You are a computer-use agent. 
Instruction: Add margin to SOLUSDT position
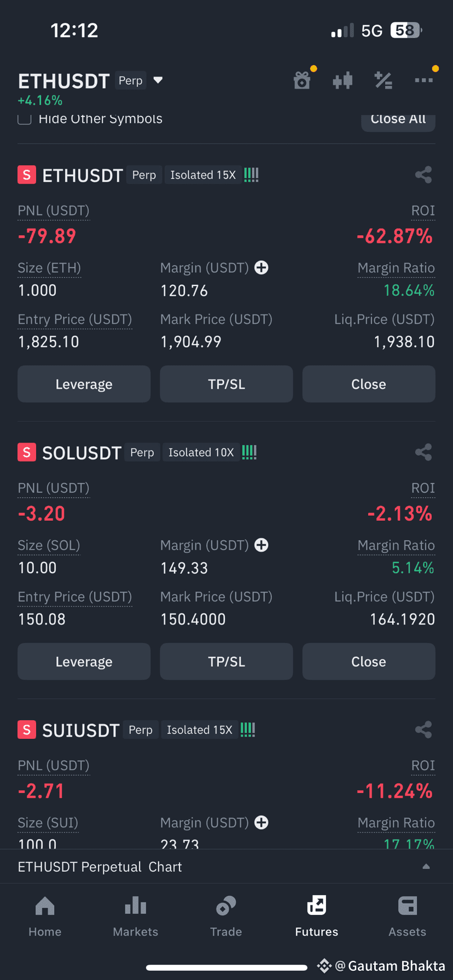[262, 545]
